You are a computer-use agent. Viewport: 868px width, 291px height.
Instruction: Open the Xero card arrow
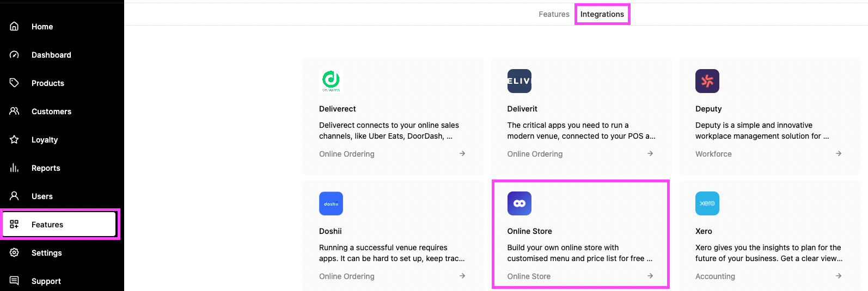click(839, 276)
